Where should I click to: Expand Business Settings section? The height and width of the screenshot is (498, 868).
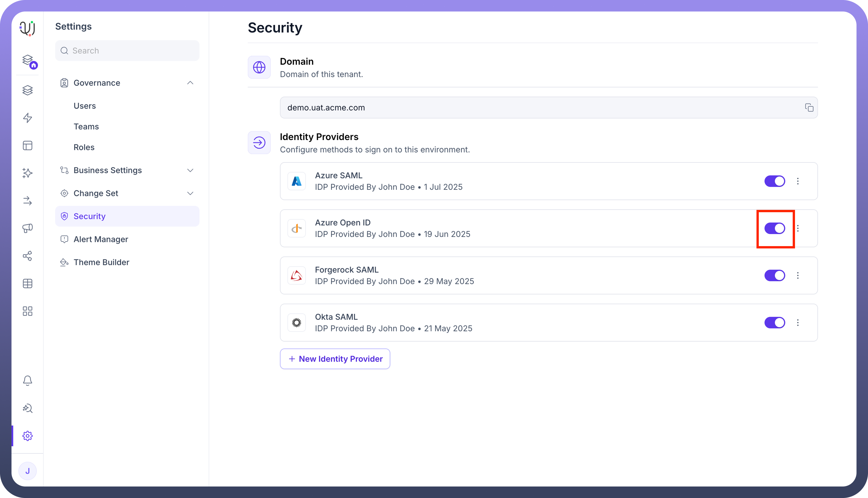click(190, 170)
